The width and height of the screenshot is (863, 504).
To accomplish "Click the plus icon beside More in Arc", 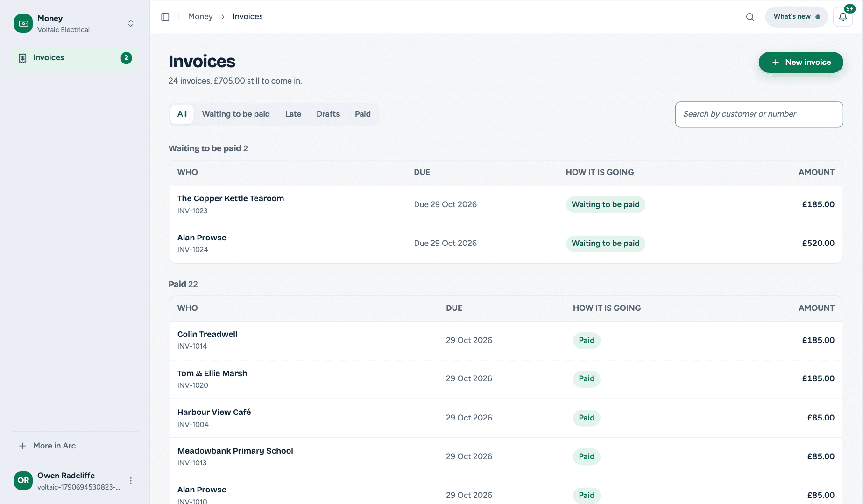I will point(22,446).
